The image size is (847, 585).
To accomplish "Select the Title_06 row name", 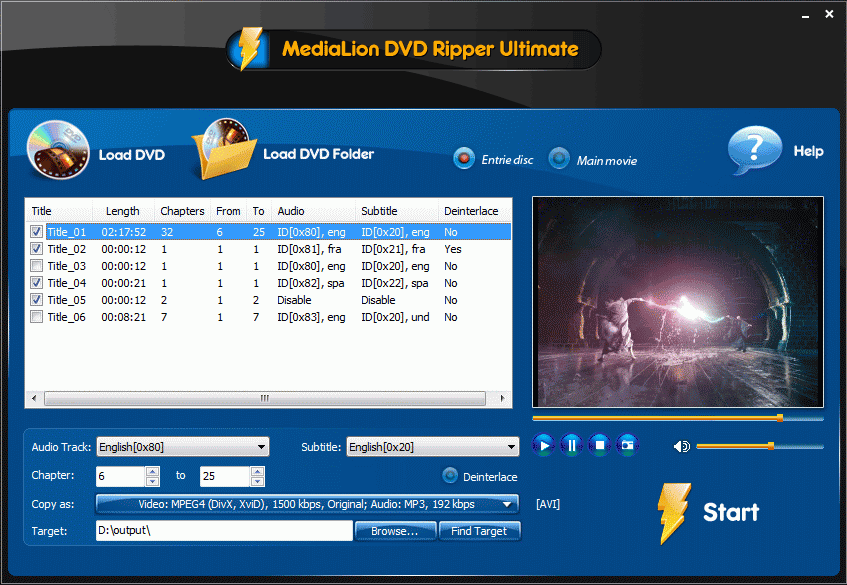I will tap(66, 317).
